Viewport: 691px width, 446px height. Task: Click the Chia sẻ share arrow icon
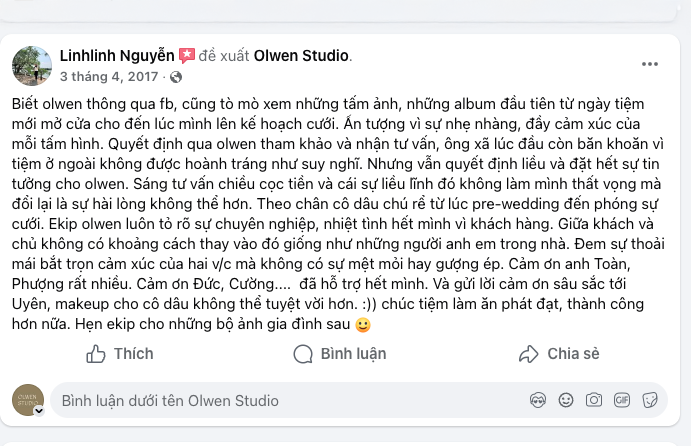coord(529,354)
